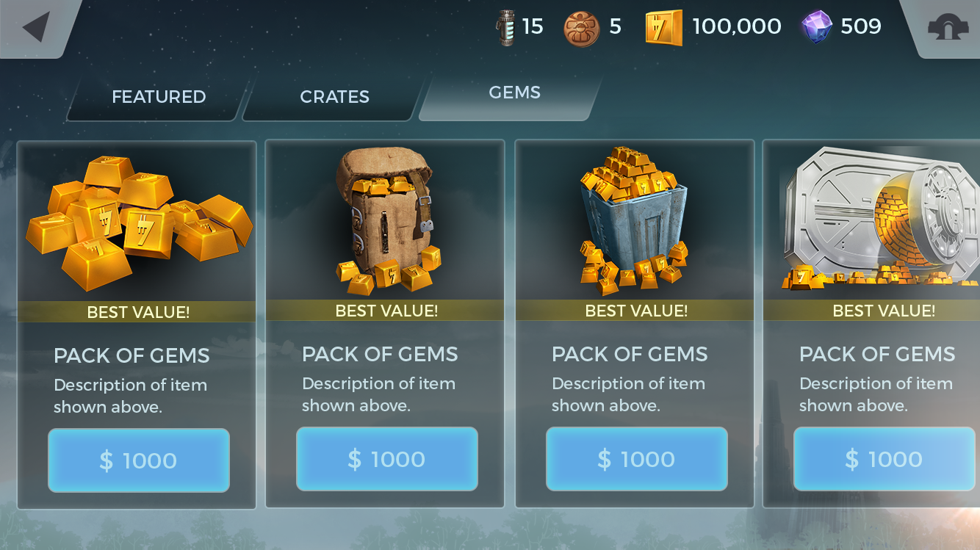Viewport: 980px width, 550px height.
Task: Buy the vault pack for $1000
Action: tap(884, 459)
